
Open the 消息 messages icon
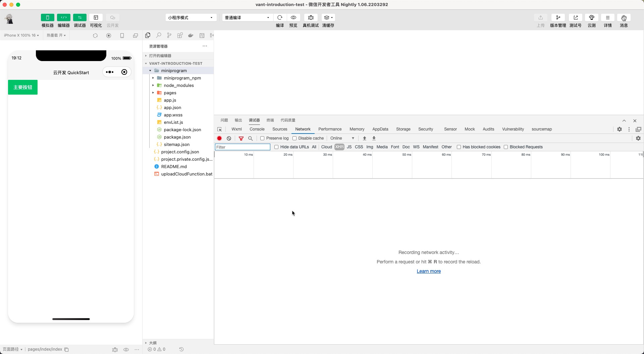coord(624,17)
